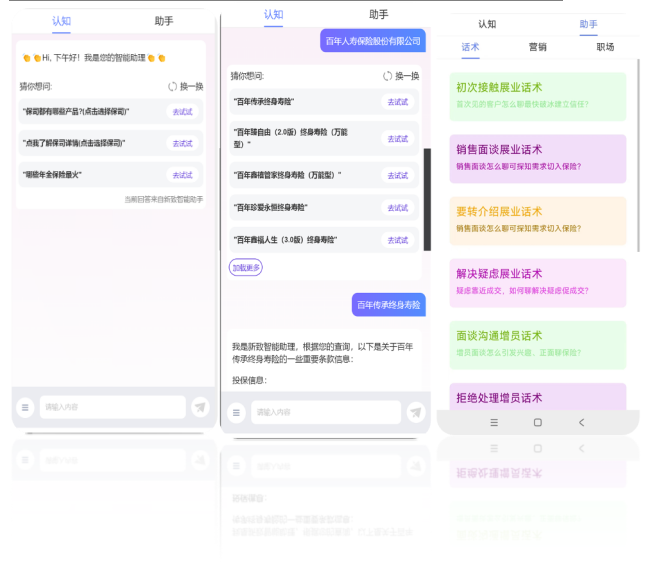The width and height of the screenshot is (654, 565).
Task: Click 百年人寿保险股份有限公司 chat bubble
Action: click(x=373, y=41)
